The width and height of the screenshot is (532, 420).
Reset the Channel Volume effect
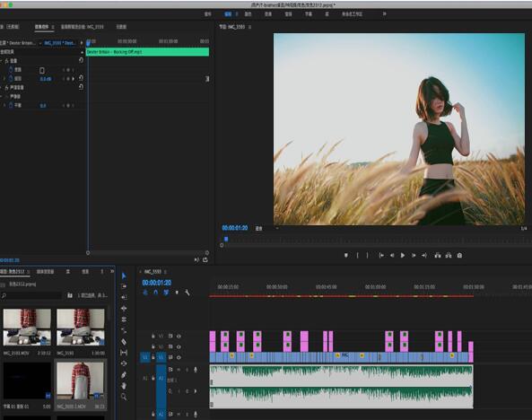click(81, 87)
